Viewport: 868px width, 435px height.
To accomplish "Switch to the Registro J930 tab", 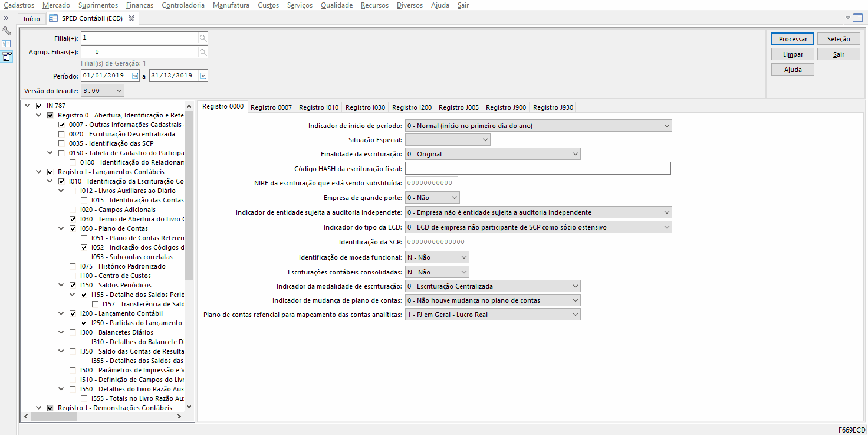I will click(553, 107).
